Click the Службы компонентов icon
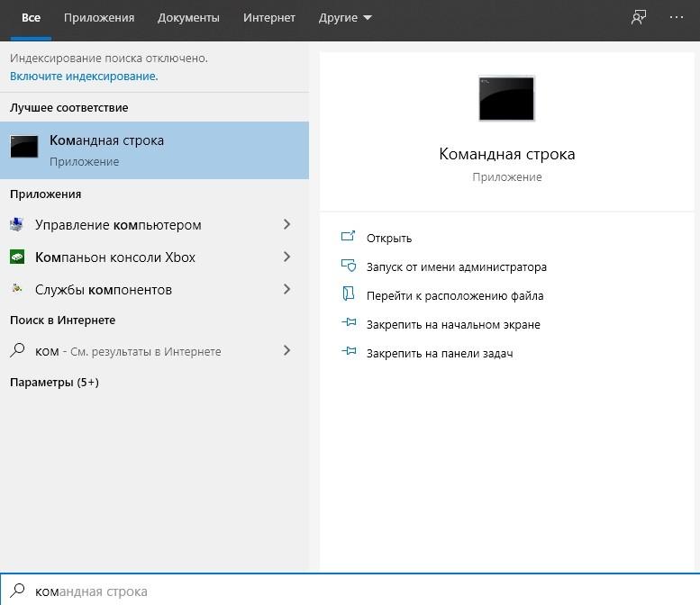This screenshot has height=605, width=700. click(17, 289)
